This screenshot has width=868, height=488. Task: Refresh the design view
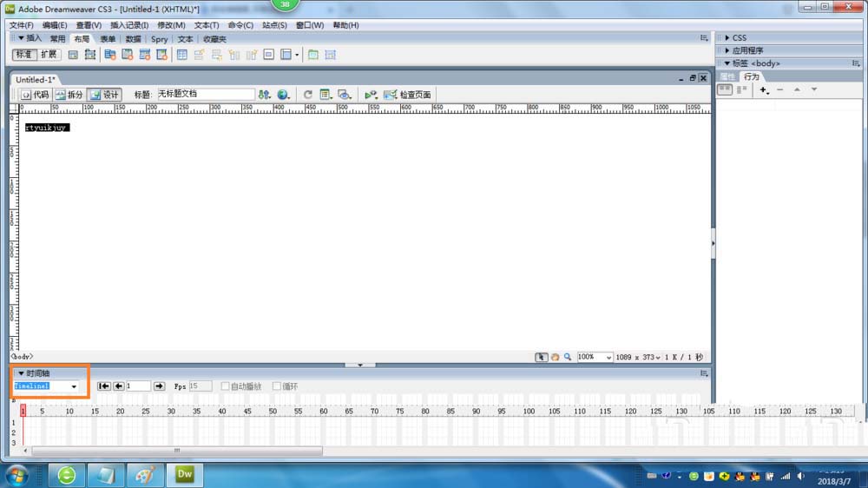click(308, 95)
